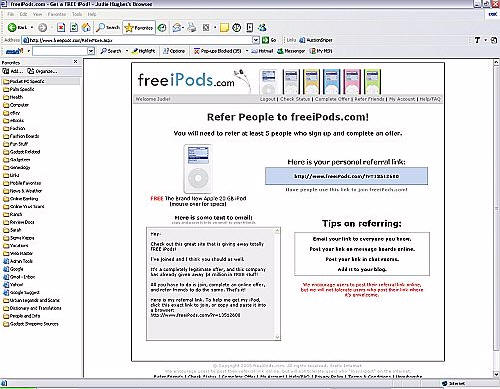Expand the Online Banking favorites folder
Viewport: 500px width, 389px height.
(x=20, y=199)
